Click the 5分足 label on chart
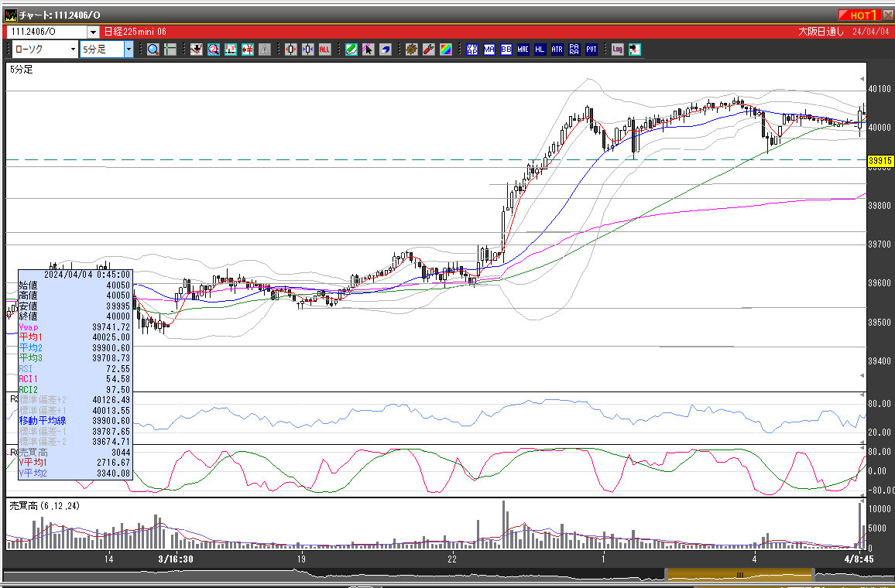895x588 pixels. click(x=22, y=70)
